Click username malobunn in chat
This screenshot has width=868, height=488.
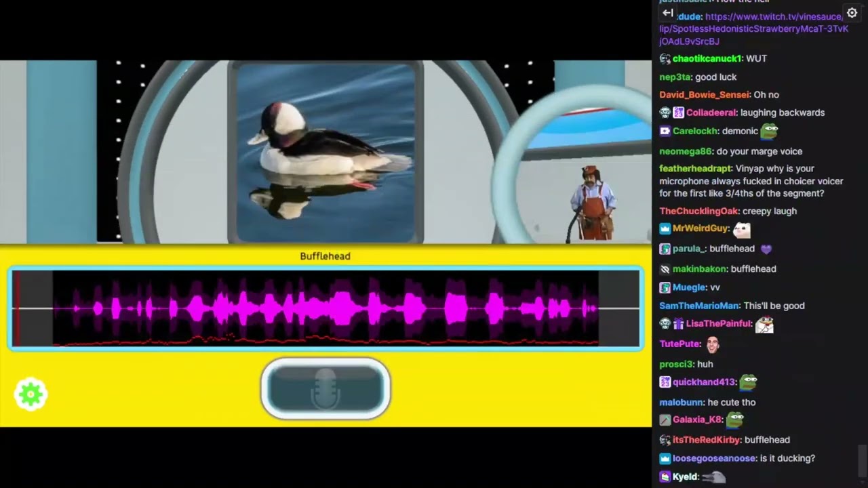[682, 403]
